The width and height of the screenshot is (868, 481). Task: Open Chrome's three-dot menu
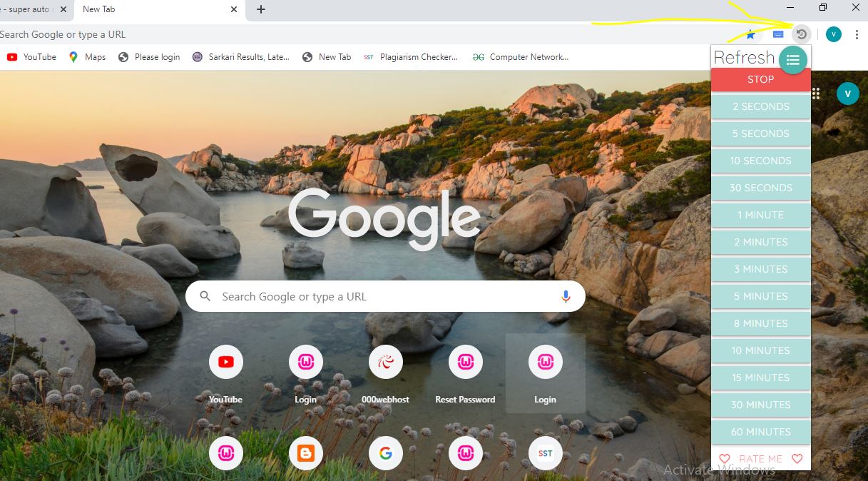pyautogui.click(x=857, y=34)
